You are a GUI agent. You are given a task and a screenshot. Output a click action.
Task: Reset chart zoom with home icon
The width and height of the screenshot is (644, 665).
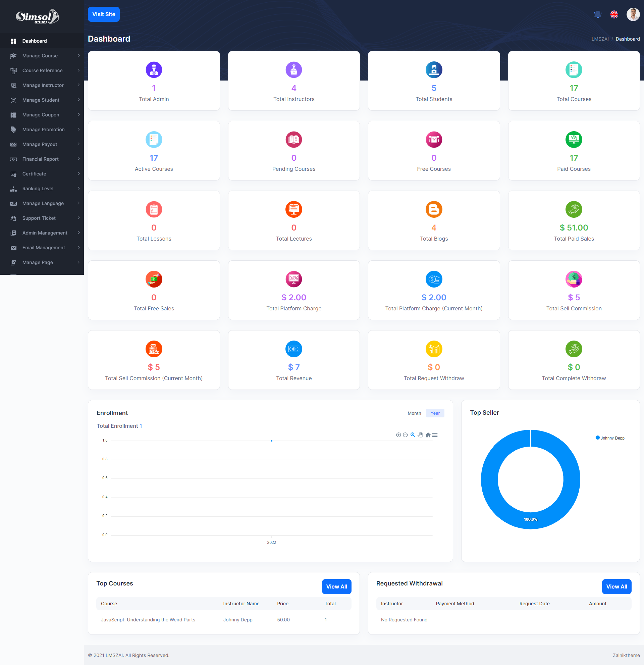click(428, 435)
